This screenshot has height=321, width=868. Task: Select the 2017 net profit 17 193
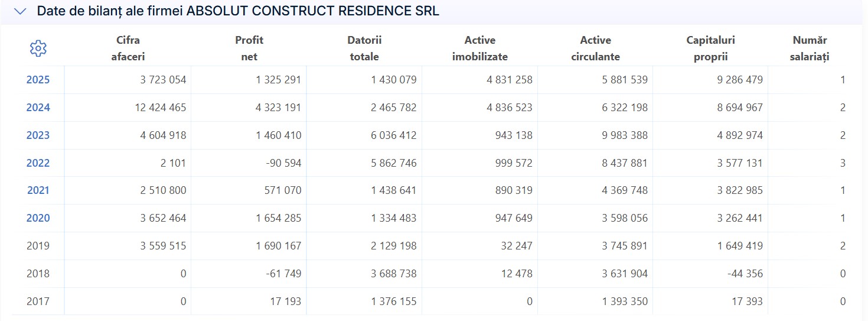[287, 301]
